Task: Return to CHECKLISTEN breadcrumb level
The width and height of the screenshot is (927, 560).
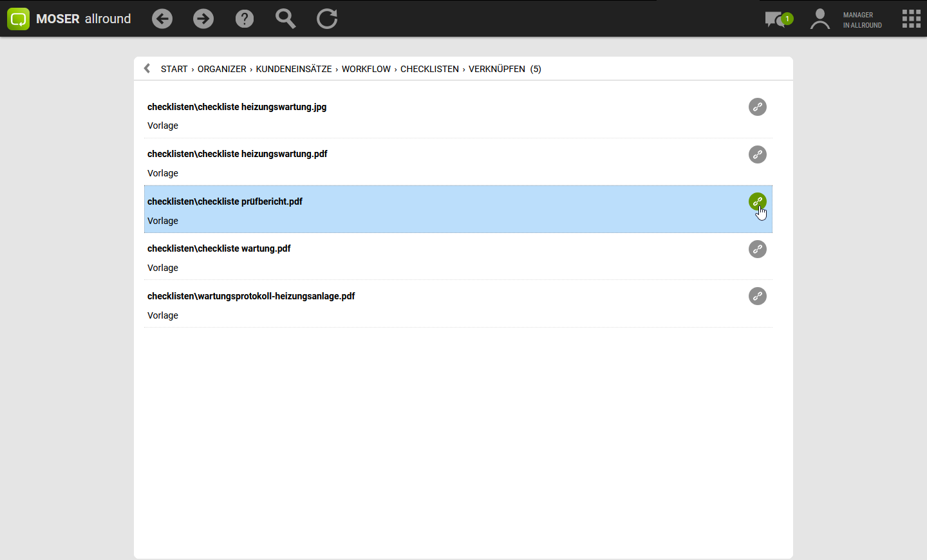Action: pyautogui.click(x=429, y=69)
